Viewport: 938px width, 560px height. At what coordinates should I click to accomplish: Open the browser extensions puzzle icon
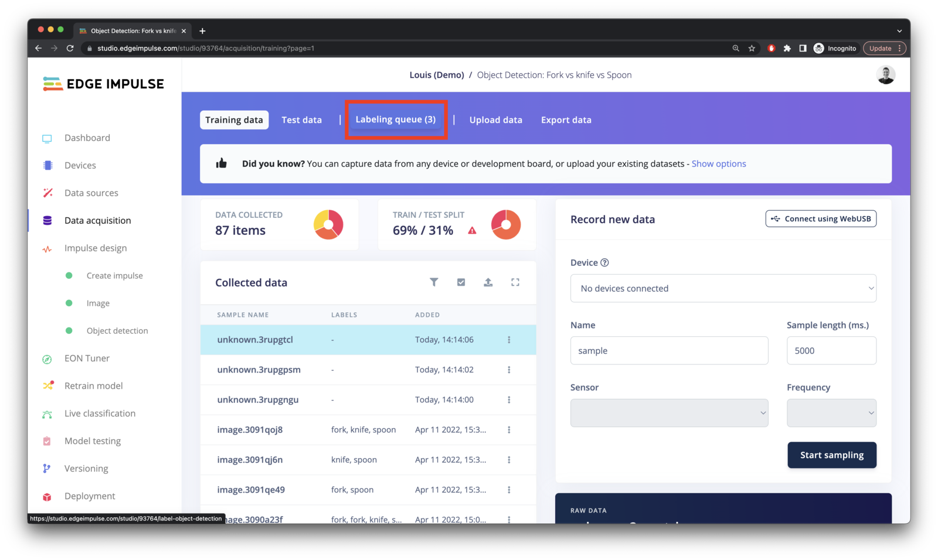click(787, 48)
